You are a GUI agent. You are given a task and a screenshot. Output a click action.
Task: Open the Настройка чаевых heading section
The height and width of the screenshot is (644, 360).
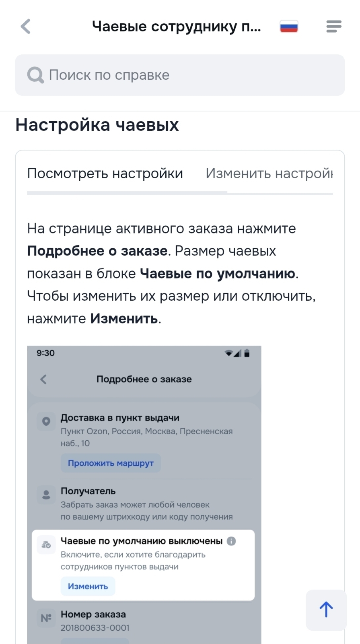click(97, 124)
